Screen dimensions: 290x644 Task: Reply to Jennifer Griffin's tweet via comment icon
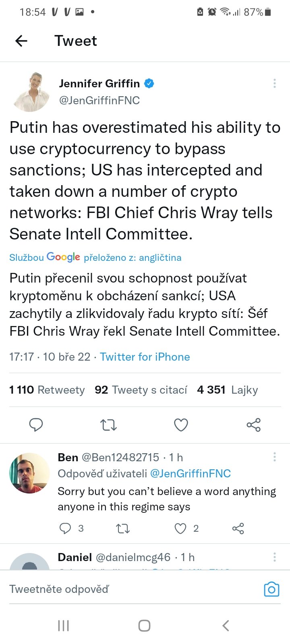(x=36, y=425)
